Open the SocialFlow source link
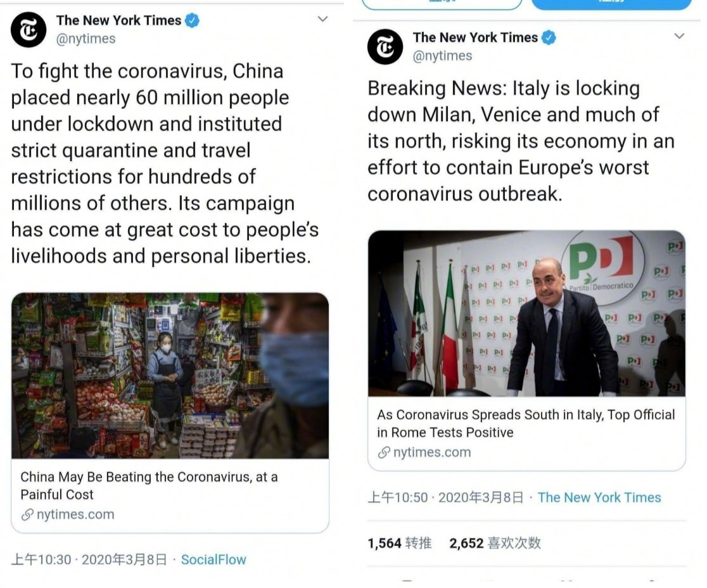 pos(213,559)
